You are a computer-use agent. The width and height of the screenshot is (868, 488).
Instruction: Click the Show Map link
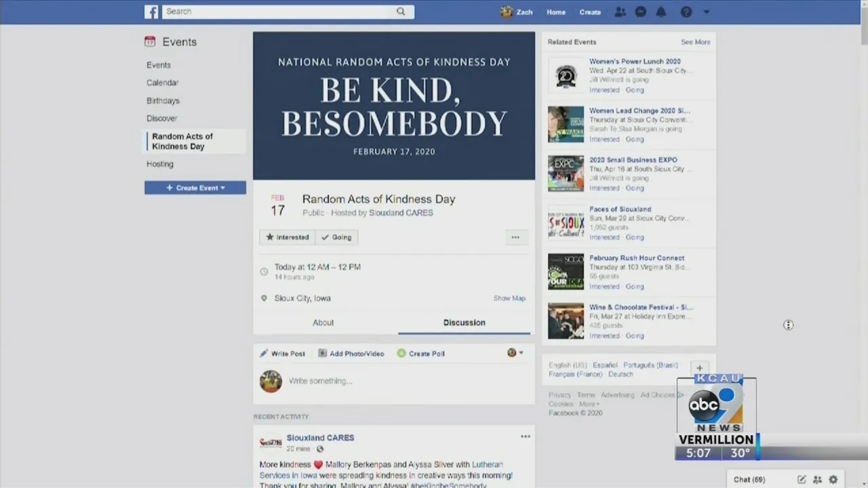509,298
